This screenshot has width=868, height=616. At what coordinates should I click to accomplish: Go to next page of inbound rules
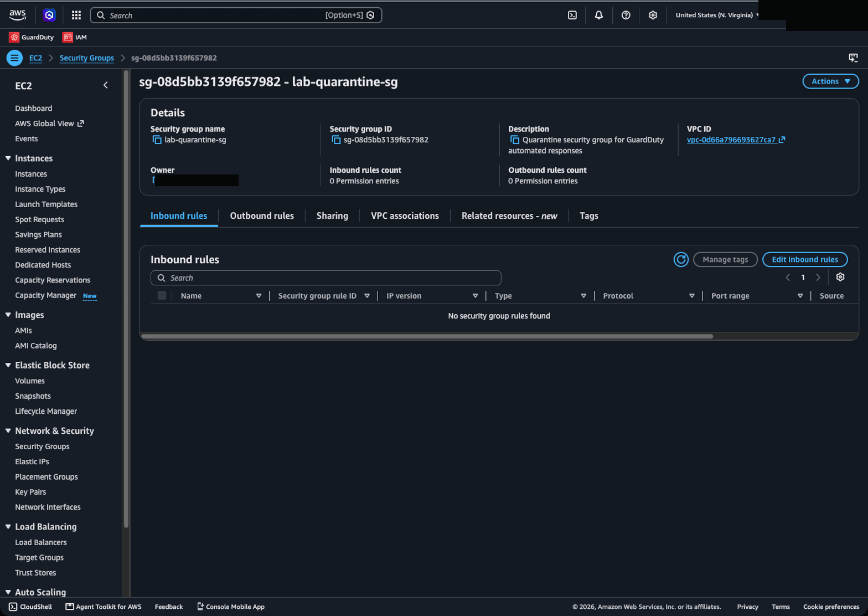pos(818,278)
